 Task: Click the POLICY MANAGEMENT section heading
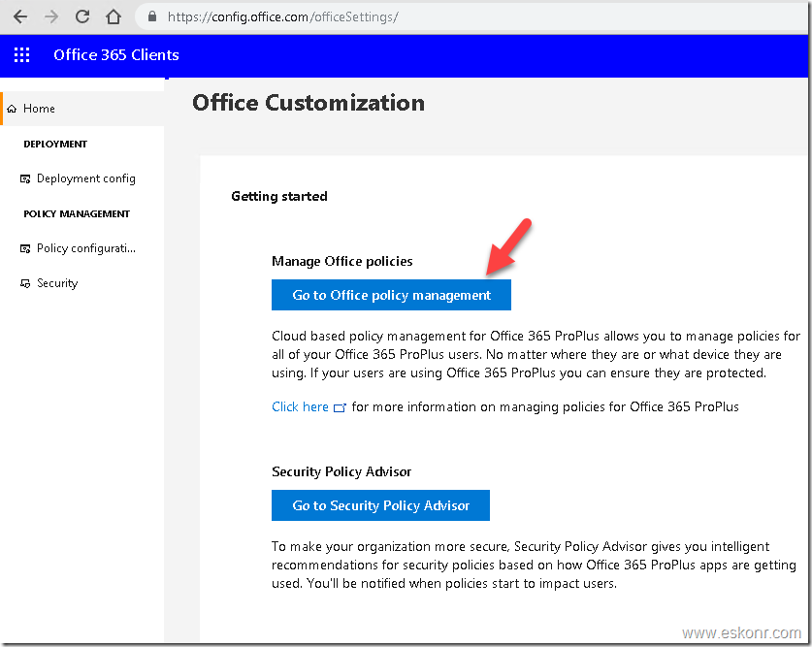click(77, 213)
